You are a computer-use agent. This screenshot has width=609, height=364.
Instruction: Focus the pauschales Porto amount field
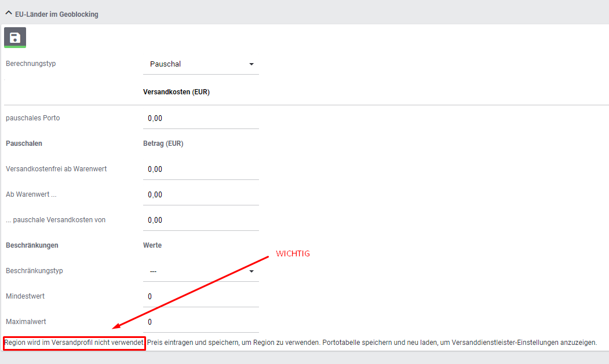200,118
